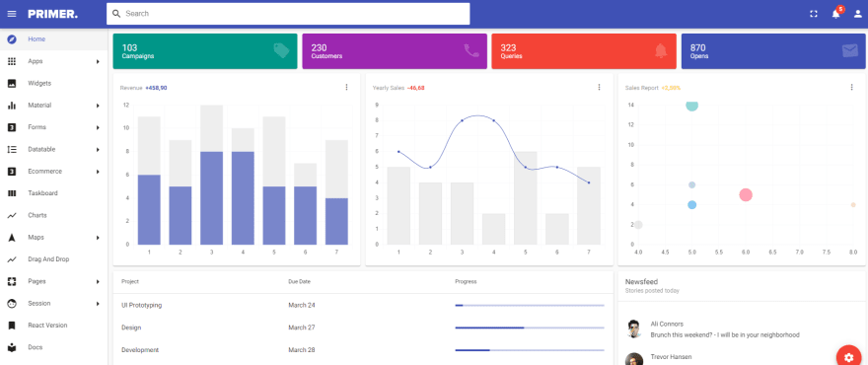Open the 230 Customers card
Viewport: 868px width, 365px height.
395,51
